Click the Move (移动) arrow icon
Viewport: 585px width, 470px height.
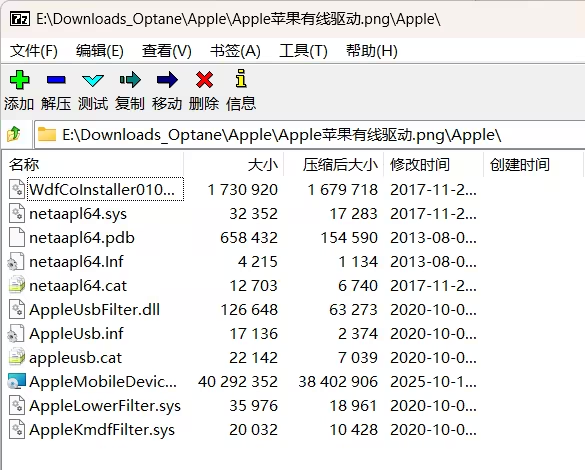click(167, 79)
